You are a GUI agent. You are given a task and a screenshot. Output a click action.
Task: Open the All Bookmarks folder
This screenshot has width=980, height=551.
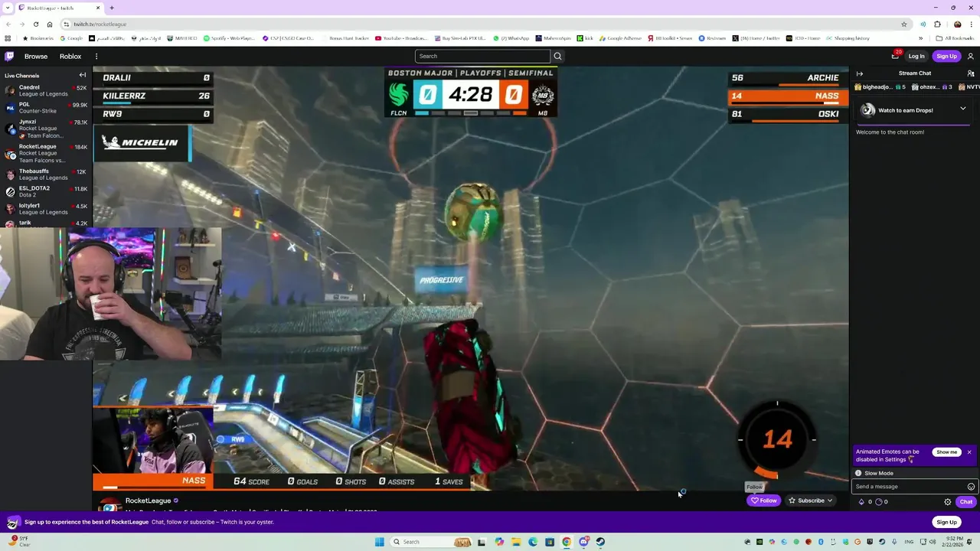point(955,38)
